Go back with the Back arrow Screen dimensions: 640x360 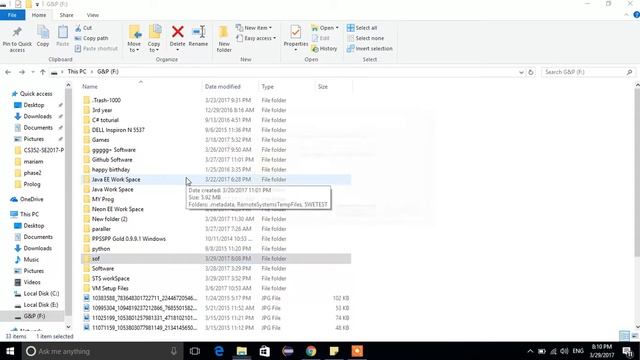tap(8, 72)
